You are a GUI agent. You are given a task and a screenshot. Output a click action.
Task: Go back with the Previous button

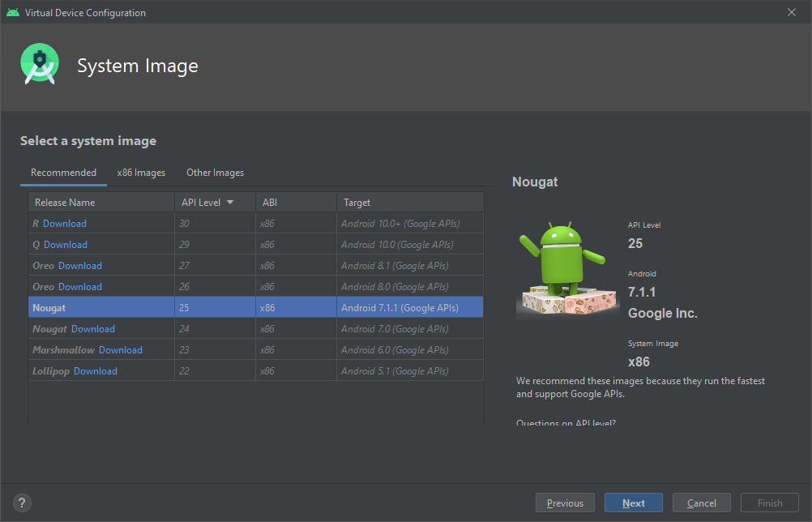click(x=565, y=503)
